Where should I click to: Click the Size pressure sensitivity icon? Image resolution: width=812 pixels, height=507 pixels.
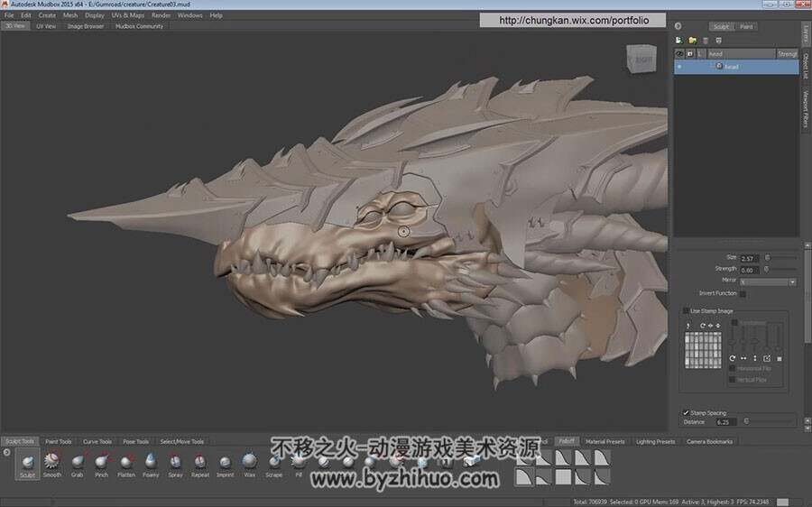pos(768,257)
